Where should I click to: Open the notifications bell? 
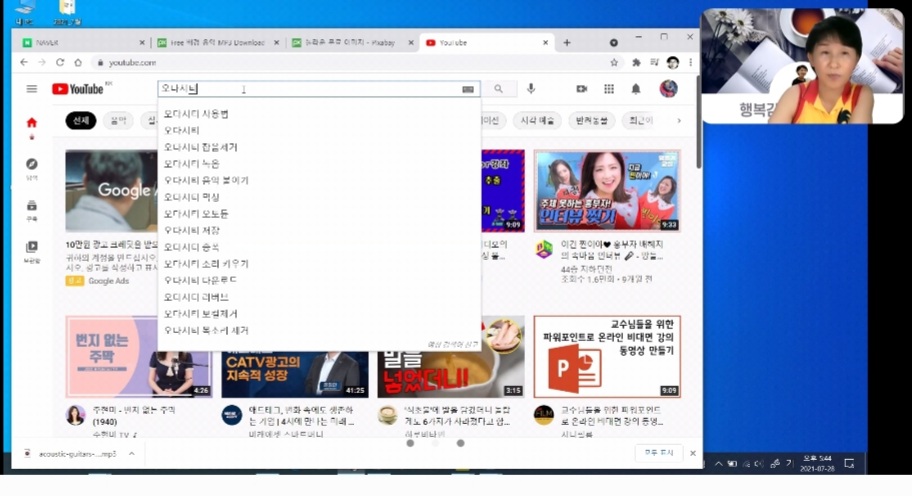635,89
